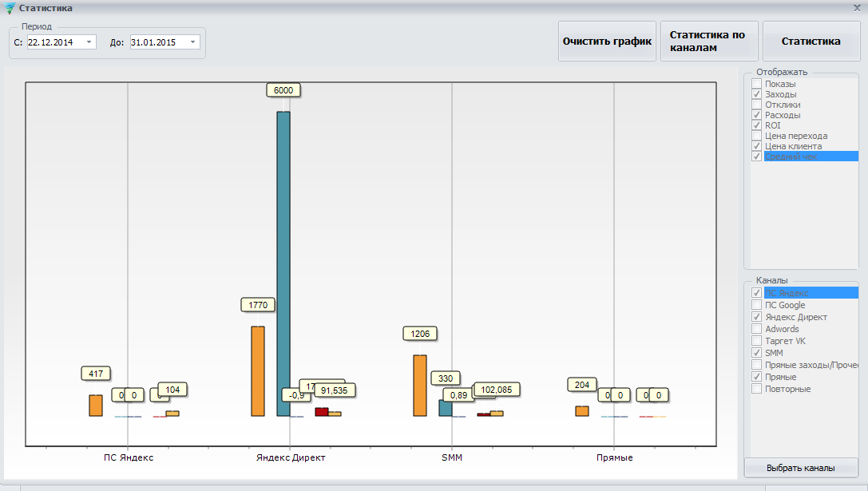Uncheck the Прямые channel checkbox
The width and height of the screenshot is (868, 491).
pos(757,376)
